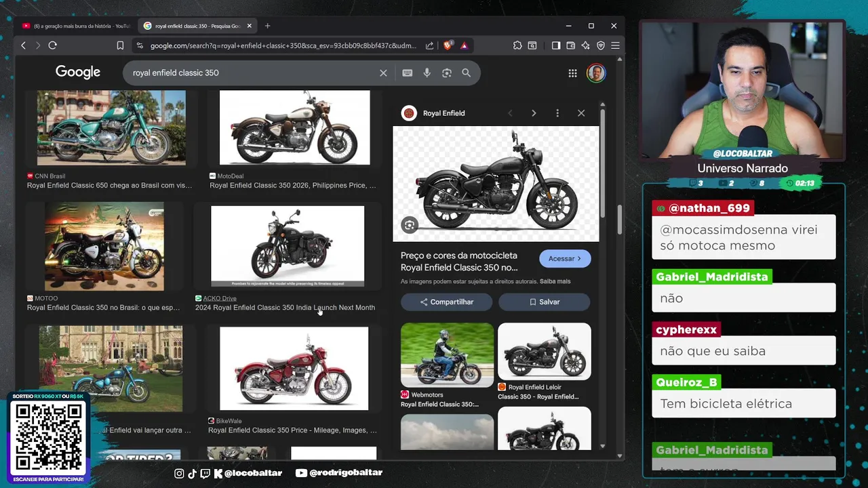Screen dimensions: 868x488
Task: Open the BikeWale red Classic 350 image
Action: [x=294, y=369]
